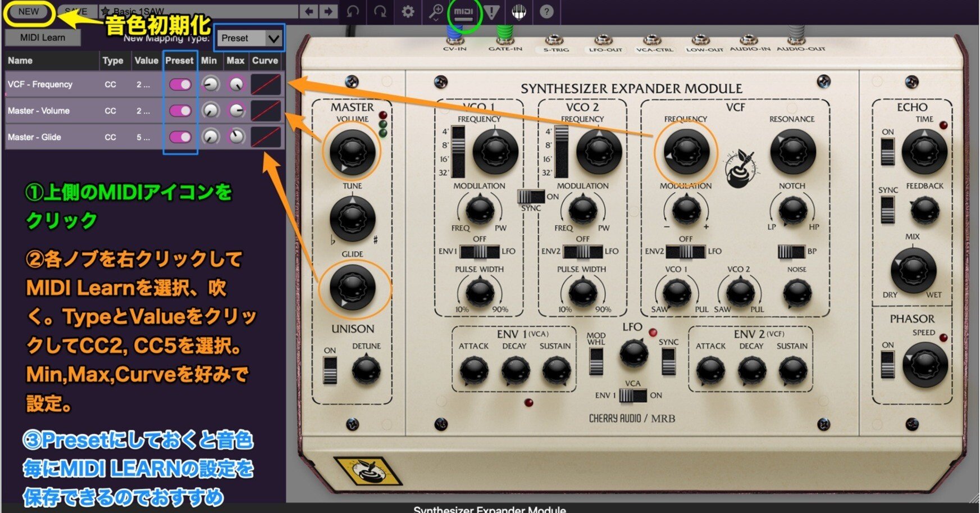Click the undo arrow icon
Viewport: 980px width, 513px height.
click(352, 11)
